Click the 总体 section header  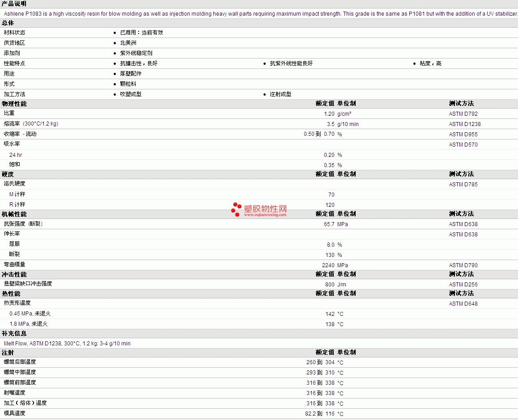point(8,23)
